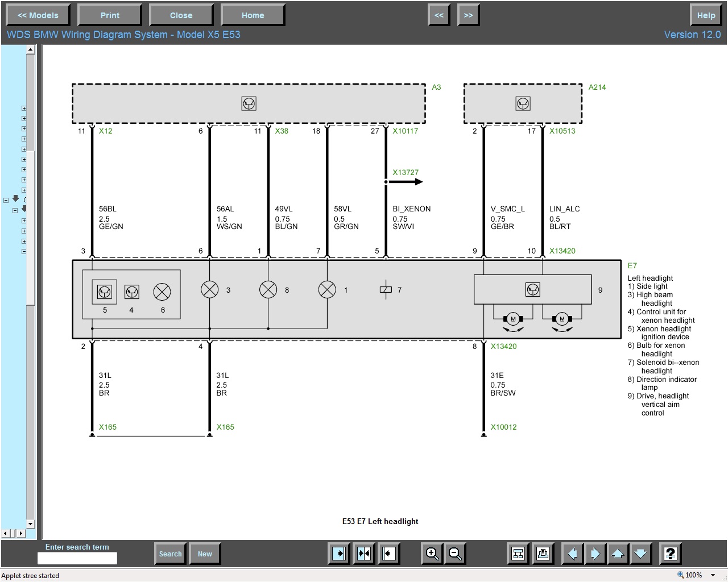Image resolution: width=728 pixels, height=582 pixels.
Task: Click the search term input field
Action: pyautogui.click(x=77, y=558)
